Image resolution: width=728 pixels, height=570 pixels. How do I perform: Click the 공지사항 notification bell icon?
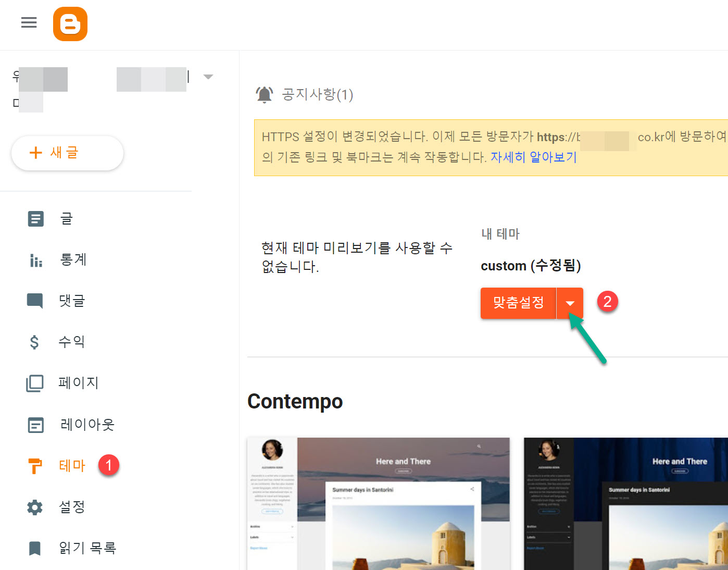[x=264, y=94]
